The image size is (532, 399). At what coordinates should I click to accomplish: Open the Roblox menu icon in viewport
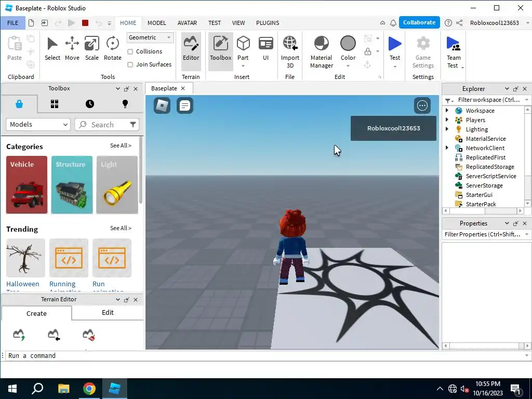[162, 105]
